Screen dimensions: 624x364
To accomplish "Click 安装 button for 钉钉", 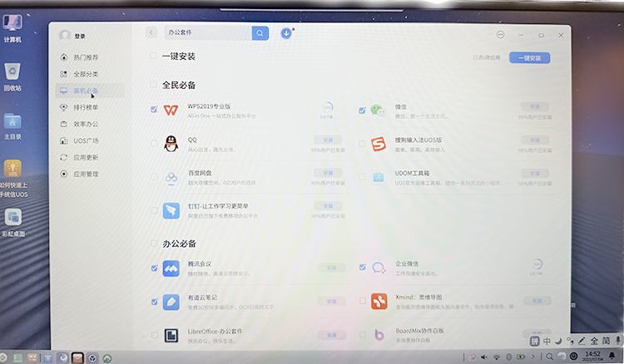I will point(328,206).
